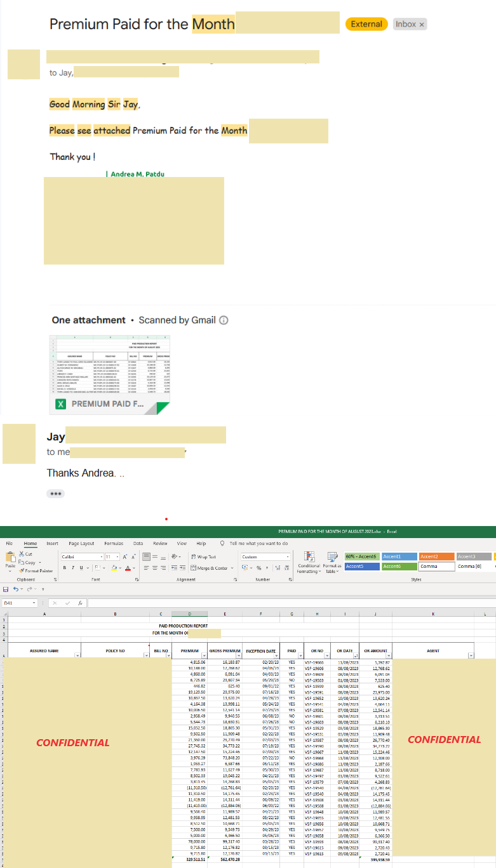Click the Copy icon
This screenshot has height=868, width=496.
tap(22, 562)
